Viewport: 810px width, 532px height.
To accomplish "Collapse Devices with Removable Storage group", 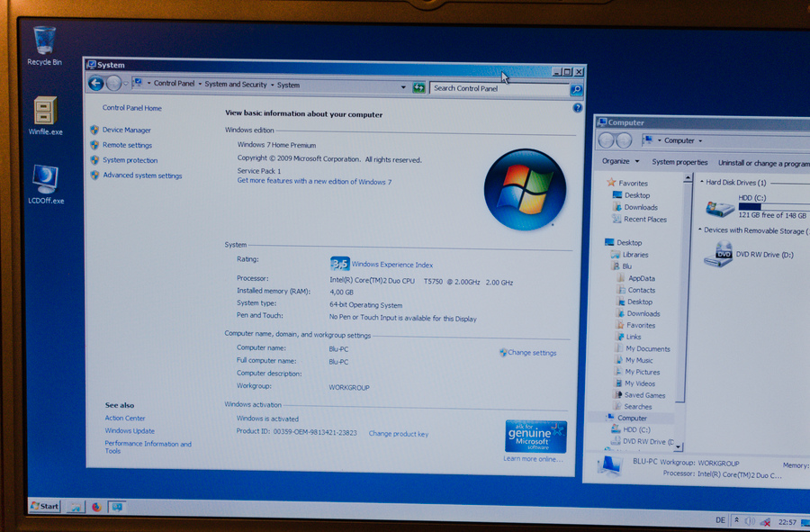I will (700, 230).
